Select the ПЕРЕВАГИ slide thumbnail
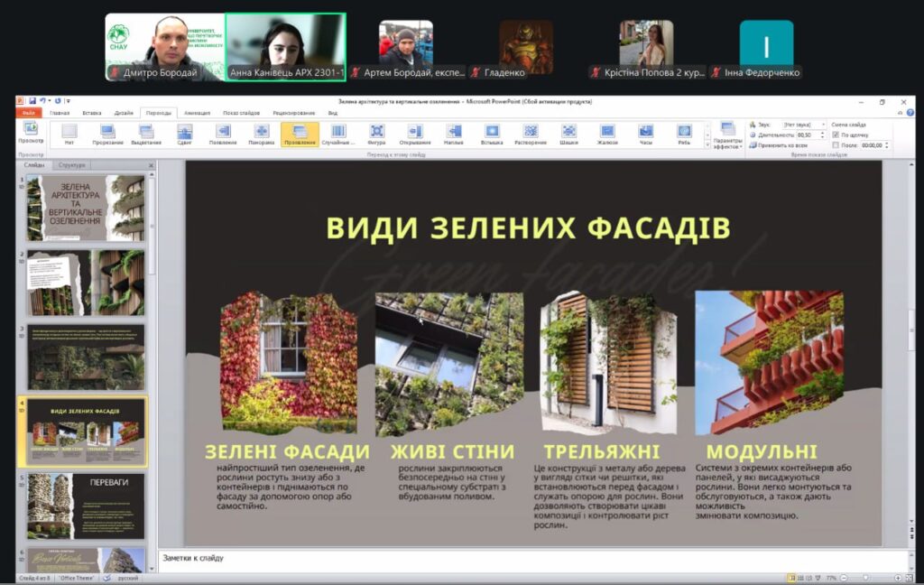This screenshot has width=924, height=585. [x=86, y=506]
